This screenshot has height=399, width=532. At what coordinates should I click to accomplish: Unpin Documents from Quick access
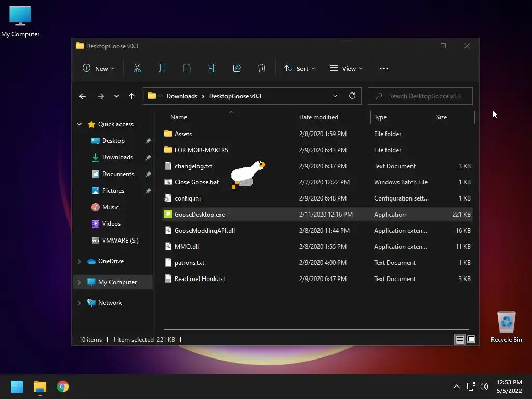point(148,174)
